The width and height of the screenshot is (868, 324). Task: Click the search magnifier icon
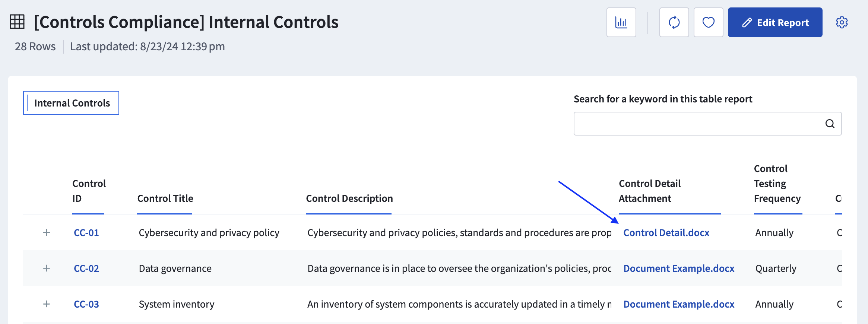pyautogui.click(x=830, y=124)
